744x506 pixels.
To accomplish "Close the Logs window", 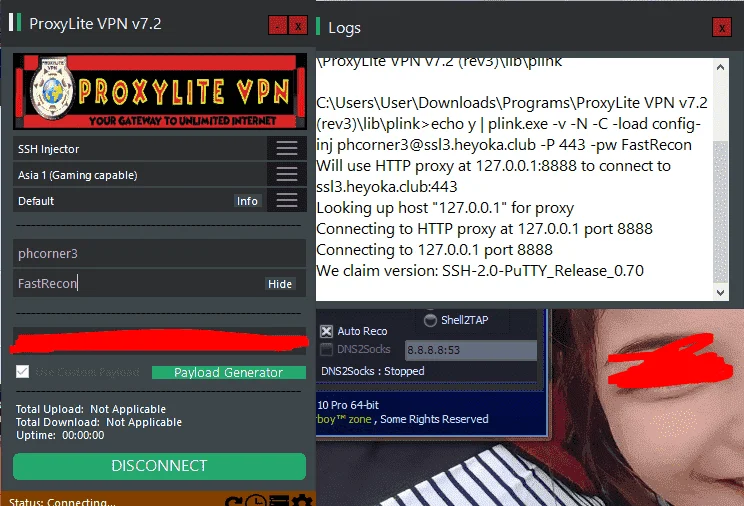I will (x=722, y=27).
